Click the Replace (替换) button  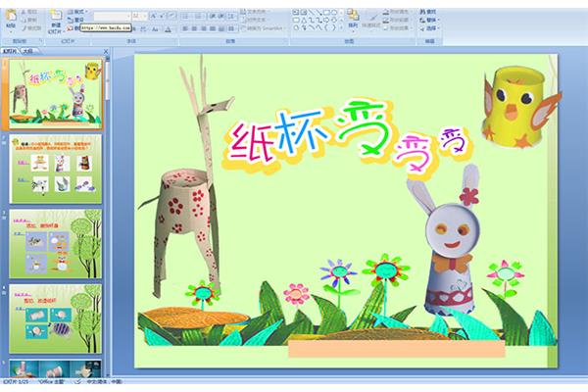pos(430,20)
